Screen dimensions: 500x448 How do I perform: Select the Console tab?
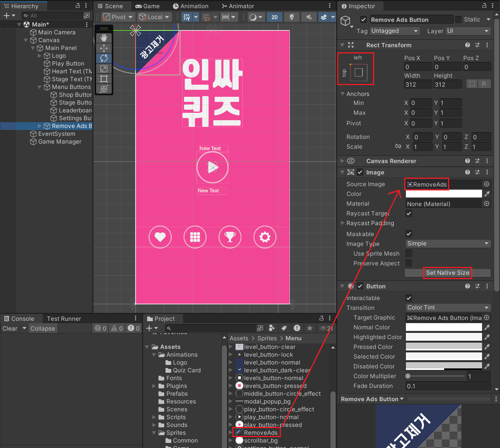19,319
